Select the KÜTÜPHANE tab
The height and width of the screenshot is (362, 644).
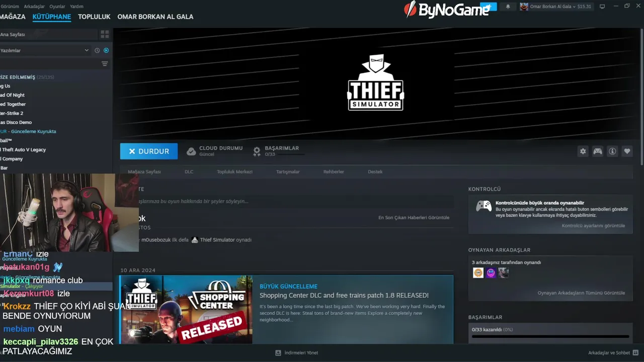pos(52,17)
